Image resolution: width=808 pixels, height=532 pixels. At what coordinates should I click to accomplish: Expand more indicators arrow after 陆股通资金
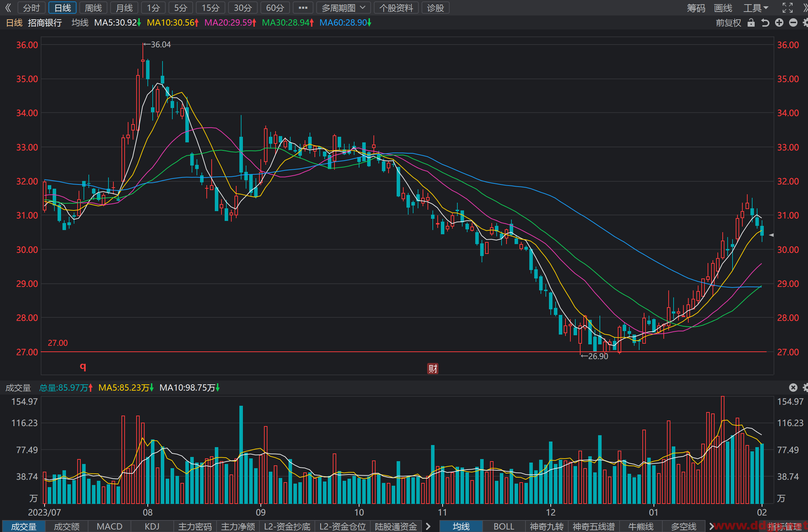(428, 526)
